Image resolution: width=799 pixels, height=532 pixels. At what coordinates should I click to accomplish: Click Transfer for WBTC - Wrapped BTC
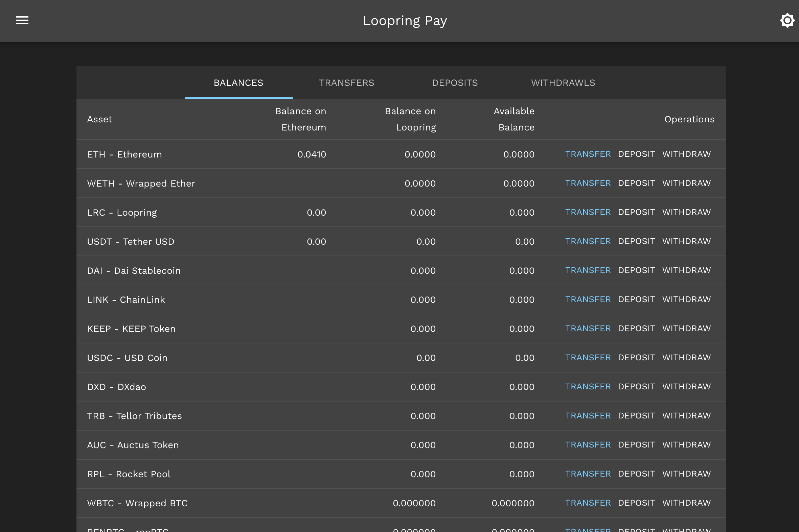click(588, 503)
